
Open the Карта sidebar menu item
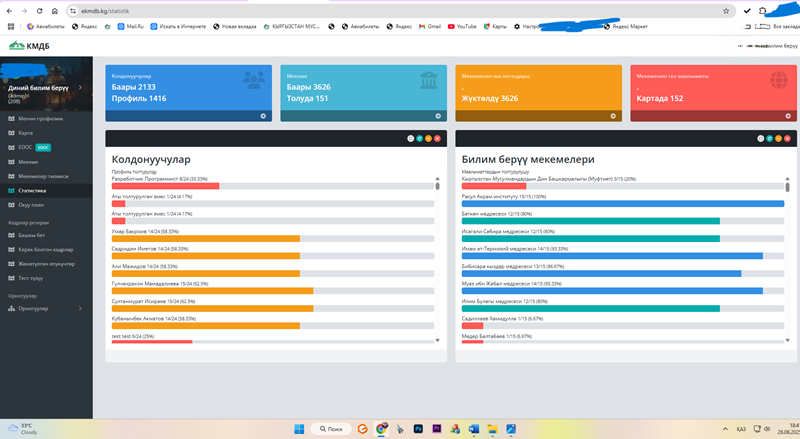(26, 132)
